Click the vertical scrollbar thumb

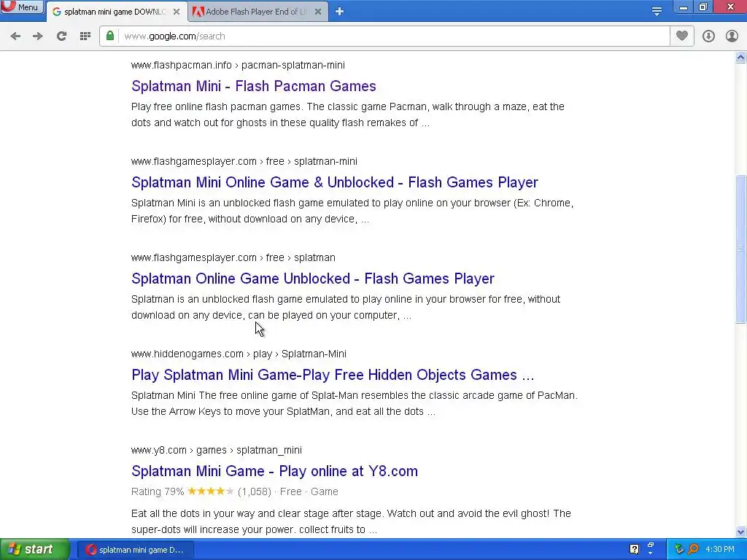coord(740,249)
